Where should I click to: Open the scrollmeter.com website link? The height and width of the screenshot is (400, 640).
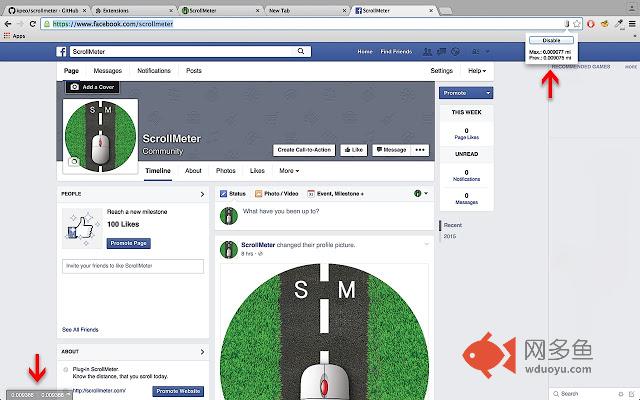[99, 391]
